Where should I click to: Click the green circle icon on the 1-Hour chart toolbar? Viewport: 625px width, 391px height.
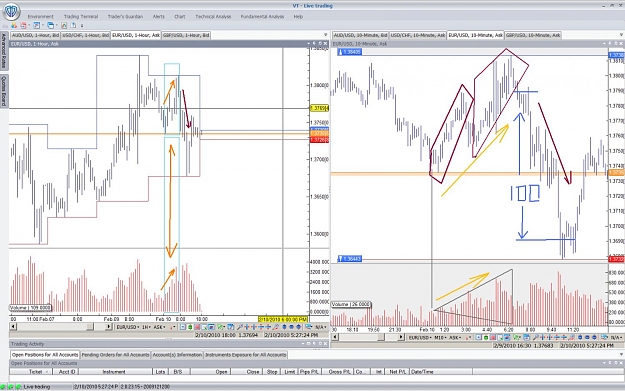190,327
